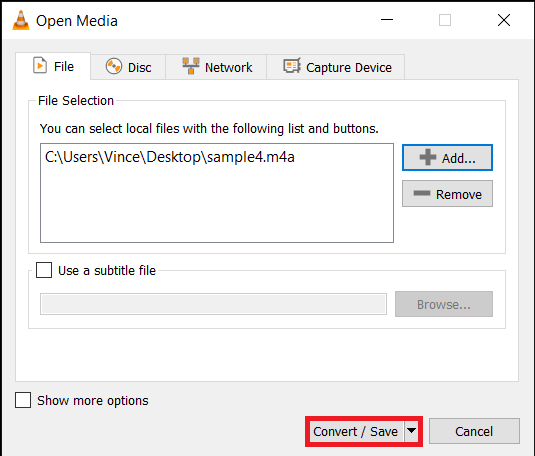Viewport: 535px width, 456px height.
Task: Click the Cancel button
Action: 474,431
